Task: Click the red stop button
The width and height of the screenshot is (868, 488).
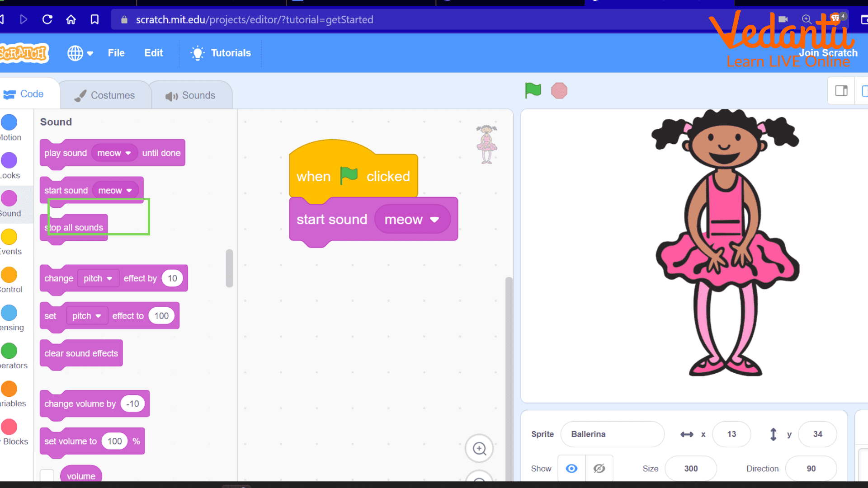Action: click(x=559, y=90)
